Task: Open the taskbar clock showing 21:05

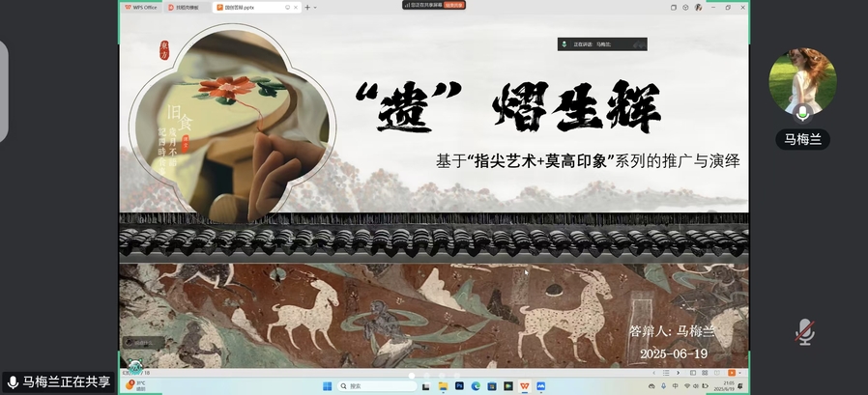Action: pyautogui.click(x=726, y=386)
